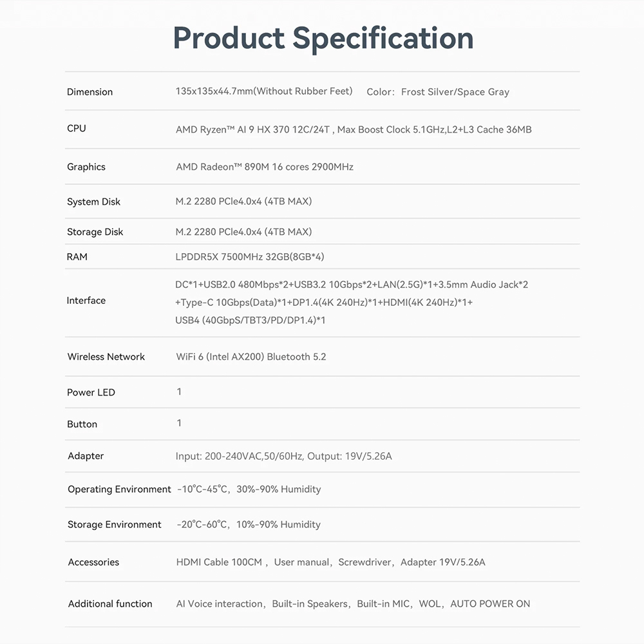The height and width of the screenshot is (644, 644).
Task: Click the AMD Ryzen AI 9 HX 370 text
Action: (252, 129)
